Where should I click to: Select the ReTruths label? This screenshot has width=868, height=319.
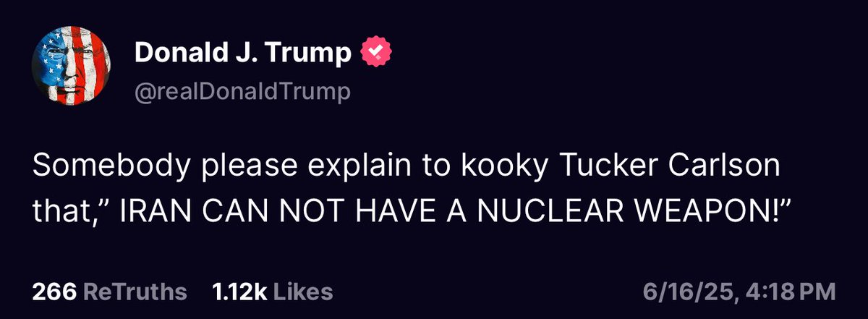click(x=134, y=292)
